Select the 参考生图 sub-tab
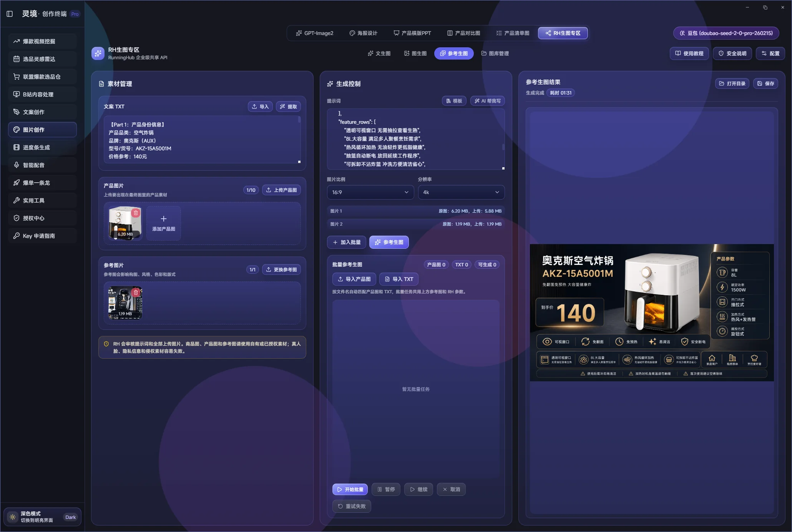The width and height of the screenshot is (792, 532). click(x=454, y=53)
